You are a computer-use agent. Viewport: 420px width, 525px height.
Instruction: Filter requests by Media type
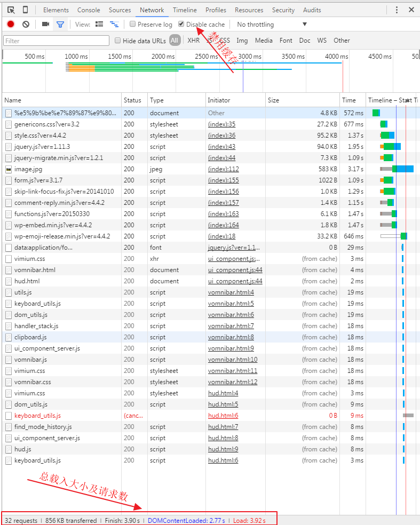[x=264, y=41]
